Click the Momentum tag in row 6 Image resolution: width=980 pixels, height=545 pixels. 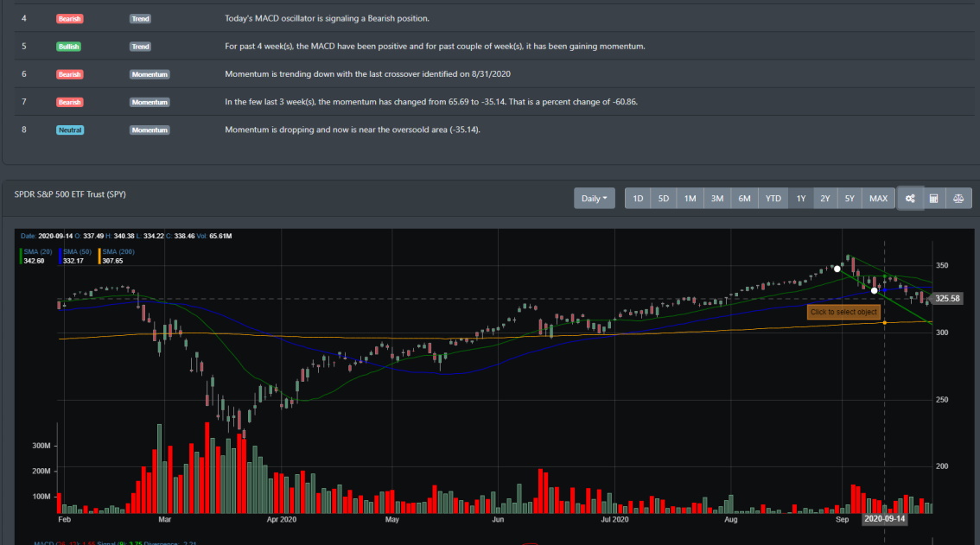coord(150,74)
